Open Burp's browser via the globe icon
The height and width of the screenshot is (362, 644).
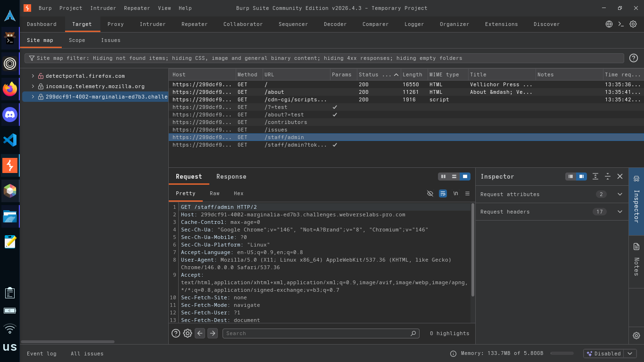tap(609, 24)
